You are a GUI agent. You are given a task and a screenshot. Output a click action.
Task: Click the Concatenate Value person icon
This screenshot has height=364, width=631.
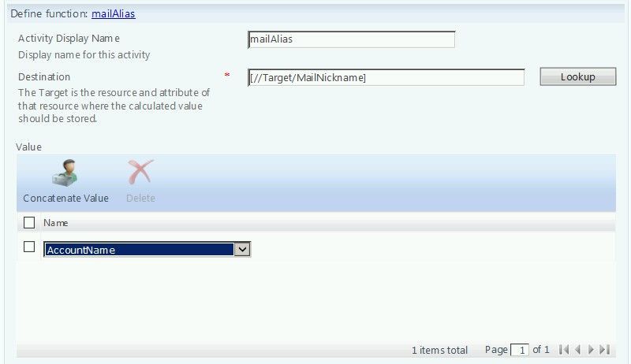pos(65,173)
